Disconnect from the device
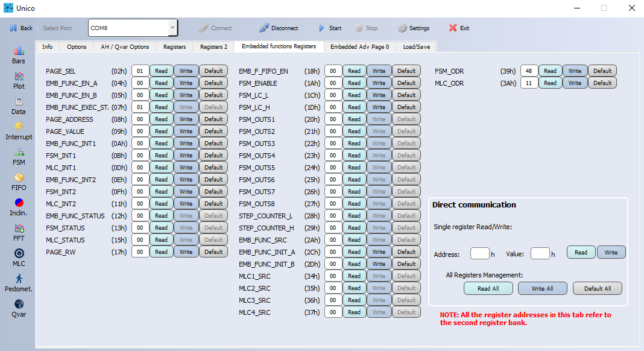Viewport: 644px width, 351px height. coord(279,28)
